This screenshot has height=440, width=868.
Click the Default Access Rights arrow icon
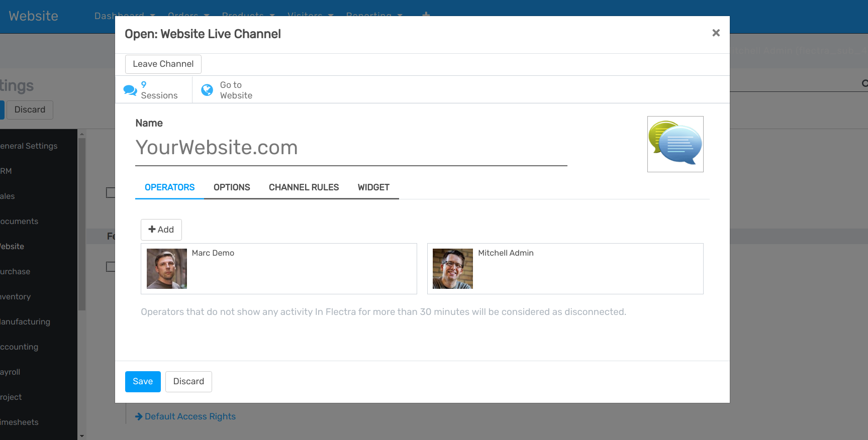pos(139,416)
